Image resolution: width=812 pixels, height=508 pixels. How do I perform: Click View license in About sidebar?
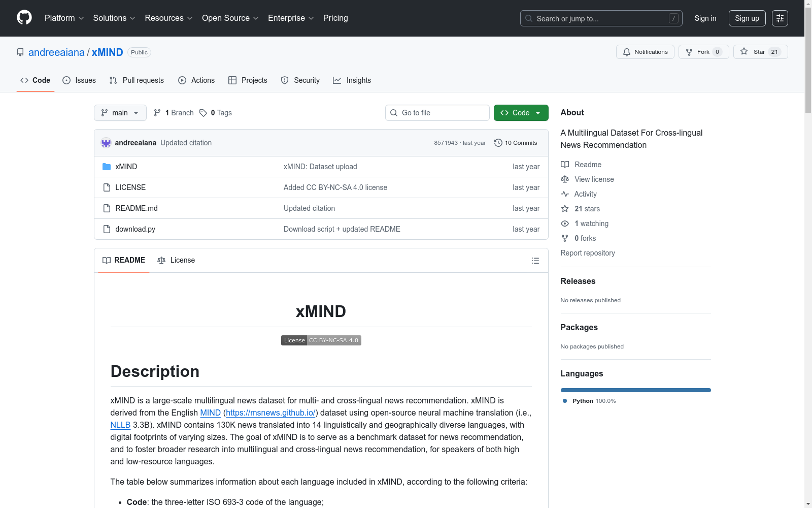pyautogui.click(x=588, y=179)
